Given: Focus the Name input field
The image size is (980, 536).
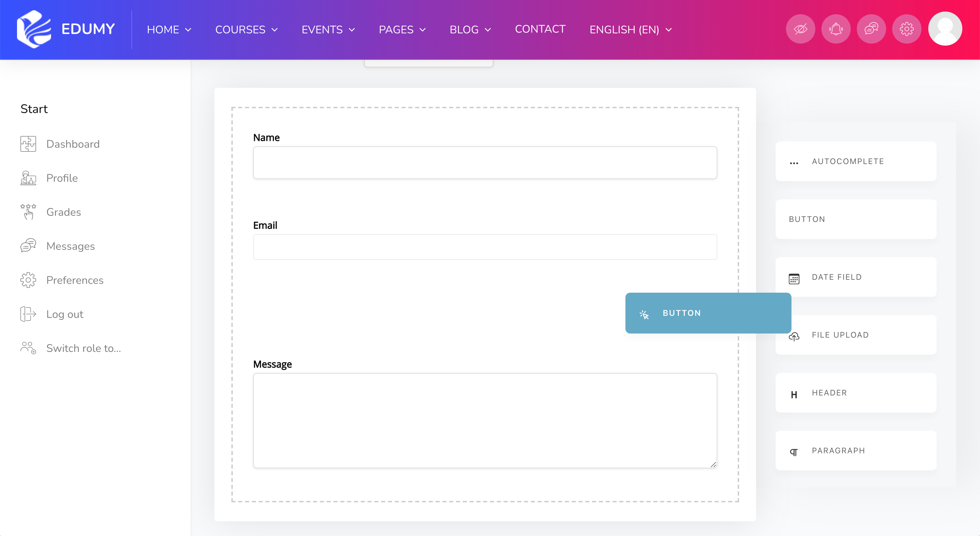Looking at the screenshot, I should point(485,163).
